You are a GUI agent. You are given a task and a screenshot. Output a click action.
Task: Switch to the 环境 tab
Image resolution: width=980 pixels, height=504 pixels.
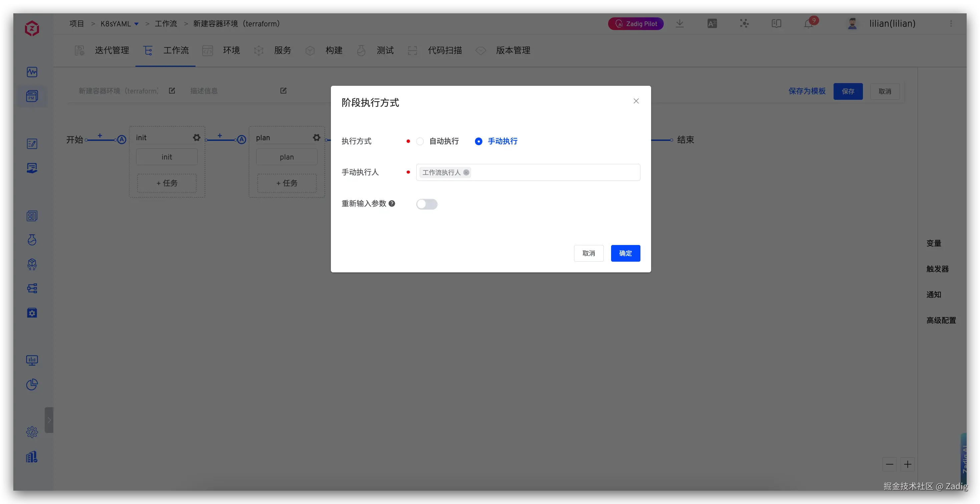(231, 50)
